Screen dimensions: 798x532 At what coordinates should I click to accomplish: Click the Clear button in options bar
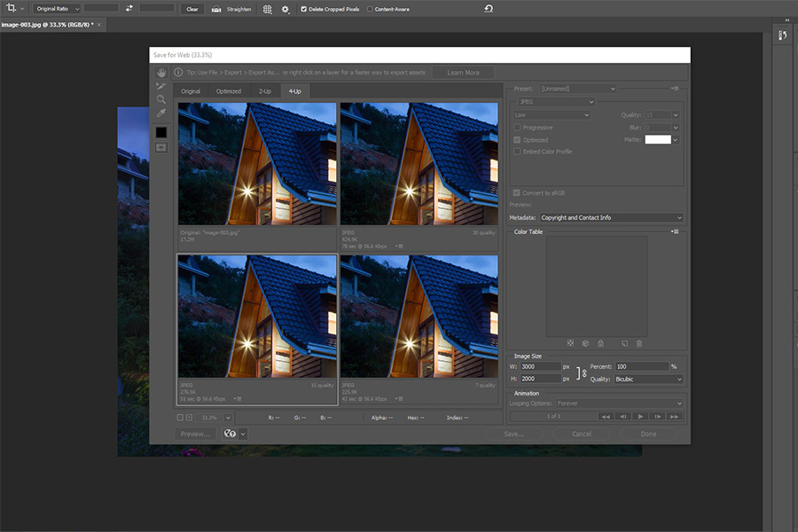[x=192, y=9]
